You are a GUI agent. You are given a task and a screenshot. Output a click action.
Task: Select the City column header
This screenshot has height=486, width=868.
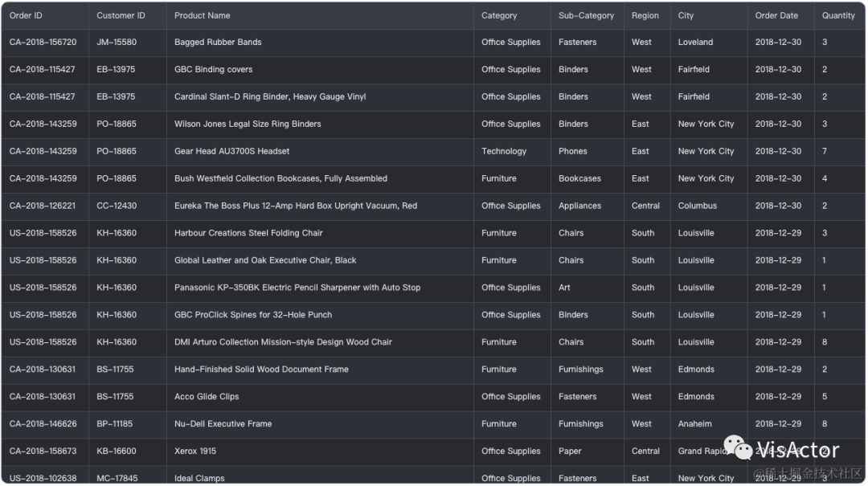pyautogui.click(x=686, y=15)
